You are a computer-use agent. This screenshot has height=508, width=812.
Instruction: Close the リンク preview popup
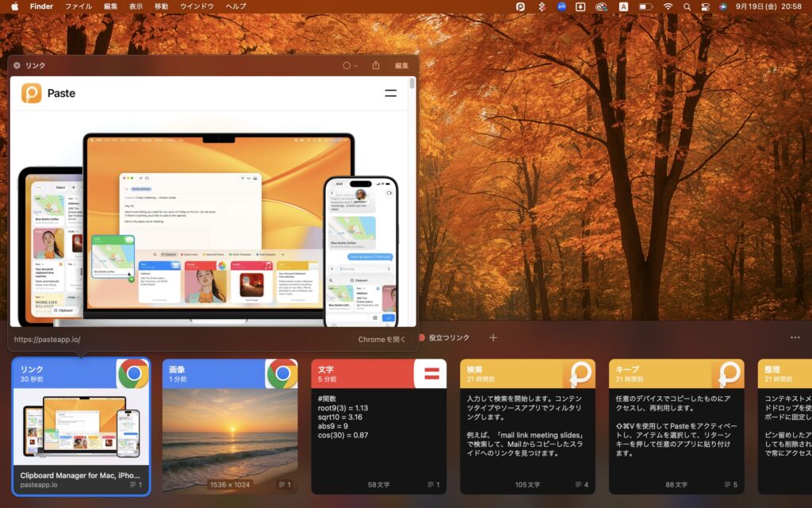[17, 66]
